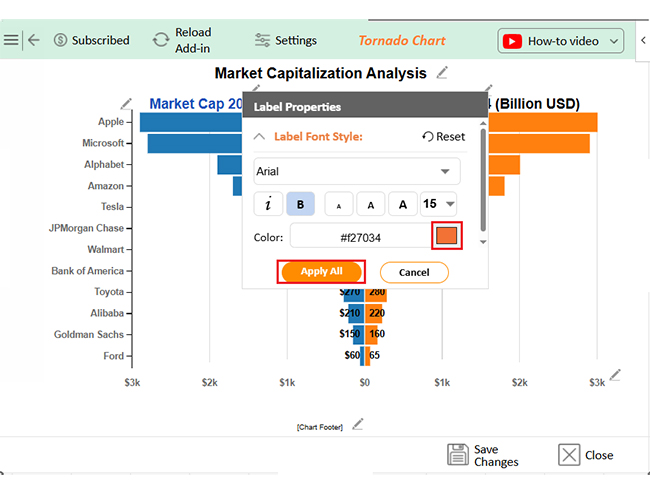Image resolution: width=650 pixels, height=494 pixels.
Task: Click the Close label text
Action: pos(599,455)
